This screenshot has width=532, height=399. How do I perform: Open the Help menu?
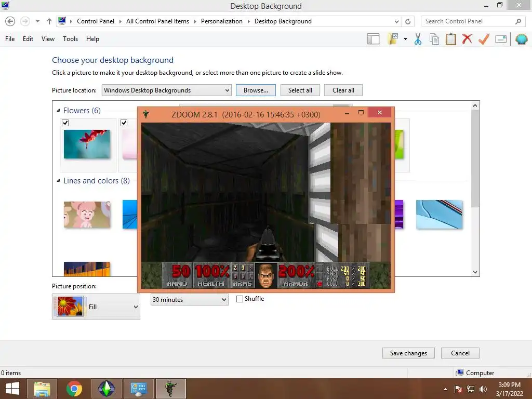(x=92, y=38)
